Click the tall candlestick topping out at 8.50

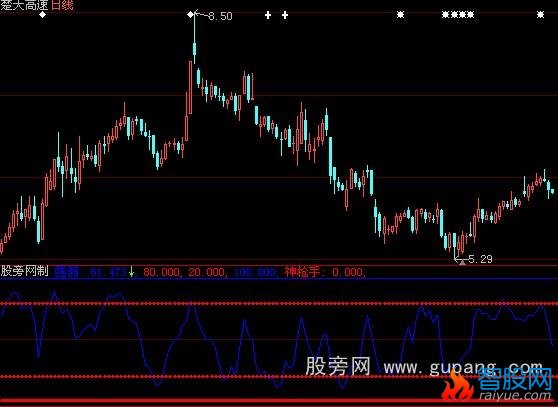pos(194,39)
